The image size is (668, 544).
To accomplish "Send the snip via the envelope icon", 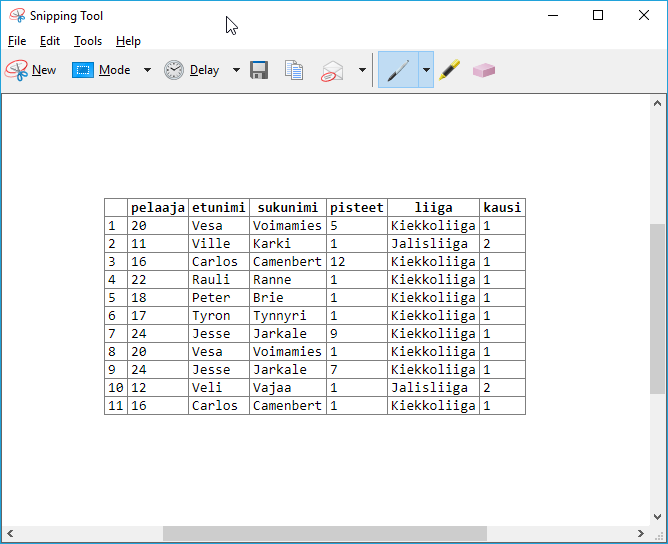I will pyautogui.click(x=332, y=71).
